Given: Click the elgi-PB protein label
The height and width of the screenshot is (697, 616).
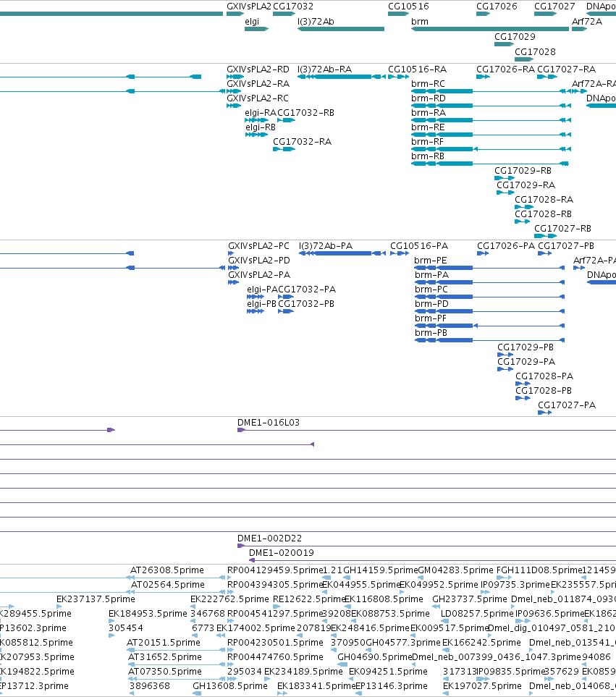Looking at the screenshot, I should pos(262,304).
